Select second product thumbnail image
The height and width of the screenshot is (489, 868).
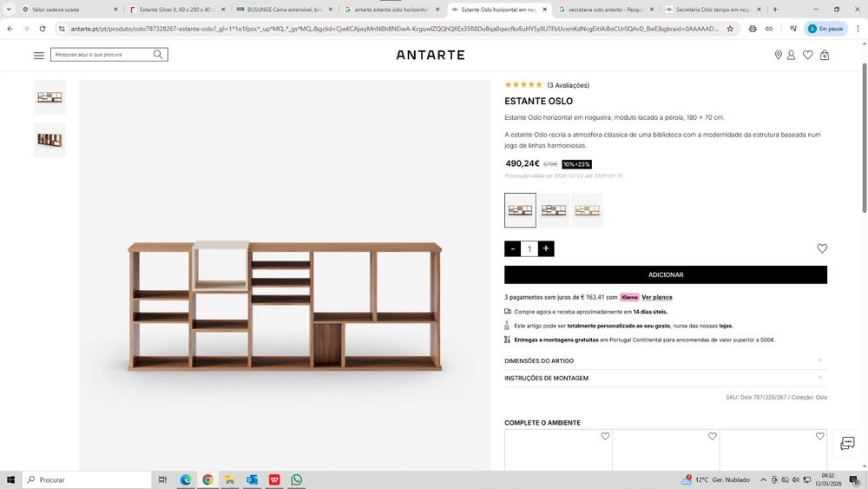pyautogui.click(x=49, y=140)
